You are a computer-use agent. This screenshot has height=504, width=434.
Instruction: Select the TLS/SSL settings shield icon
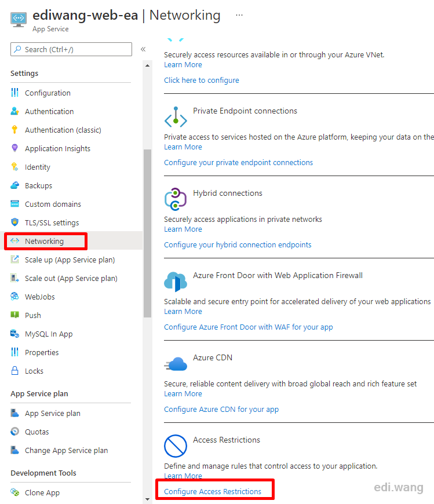coord(14,222)
